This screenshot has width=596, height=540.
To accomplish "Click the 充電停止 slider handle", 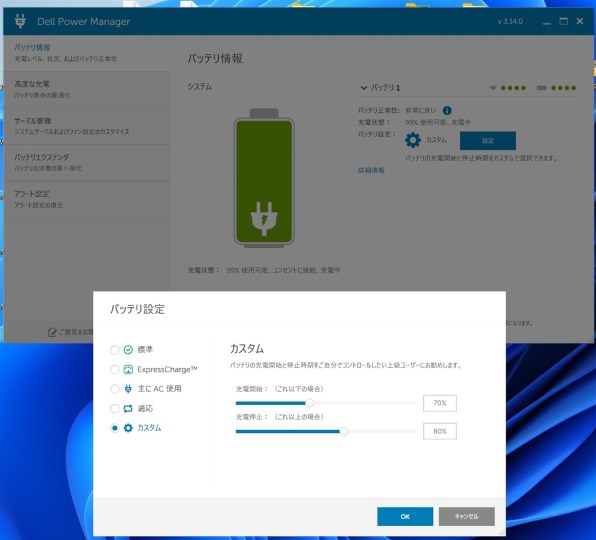I will (x=344, y=431).
